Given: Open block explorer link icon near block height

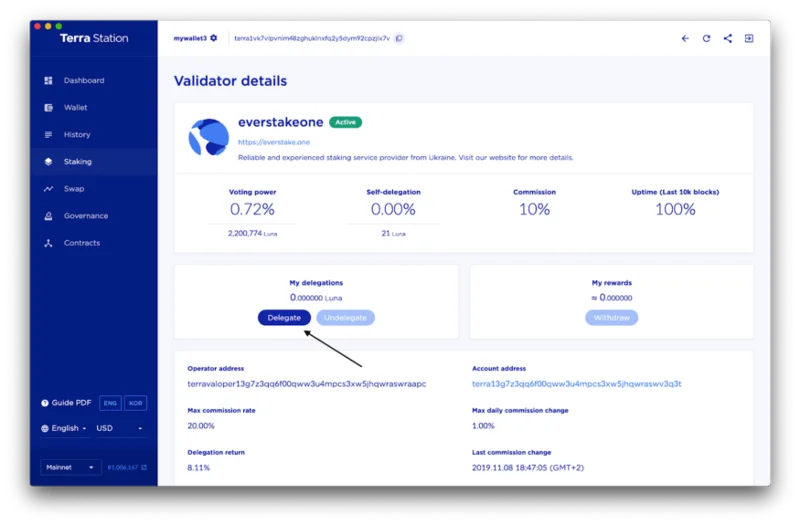Looking at the screenshot, I should (144, 467).
